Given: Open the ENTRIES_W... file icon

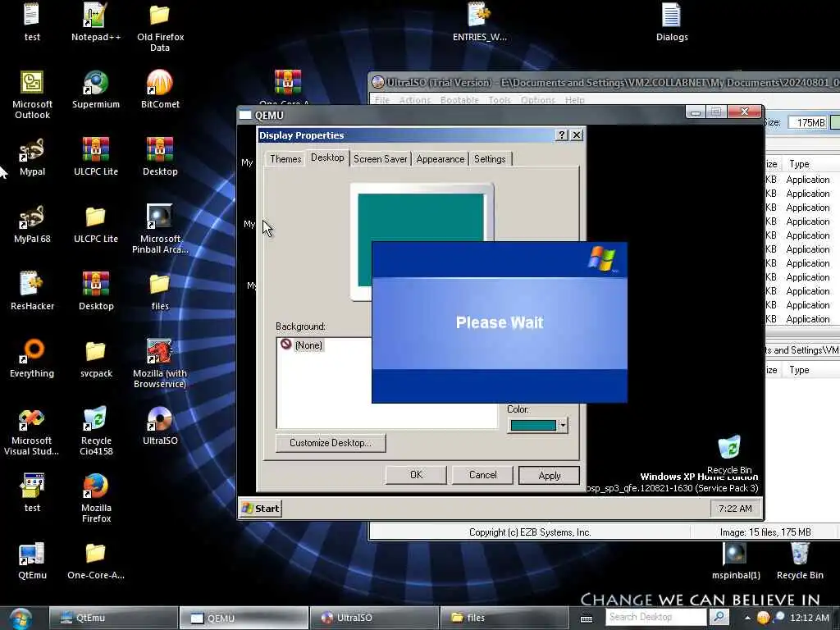Looking at the screenshot, I should tap(479, 22).
